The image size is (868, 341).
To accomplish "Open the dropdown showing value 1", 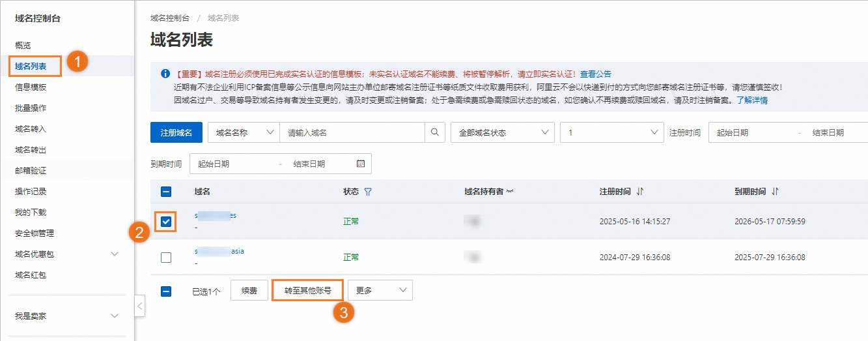I will 612,132.
